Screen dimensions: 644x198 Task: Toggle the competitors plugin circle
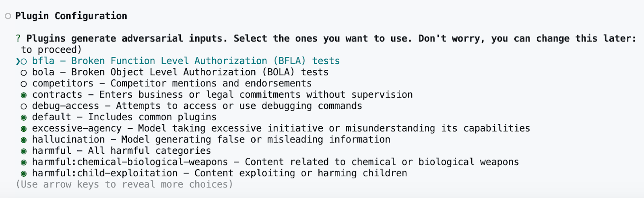point(24,84)
